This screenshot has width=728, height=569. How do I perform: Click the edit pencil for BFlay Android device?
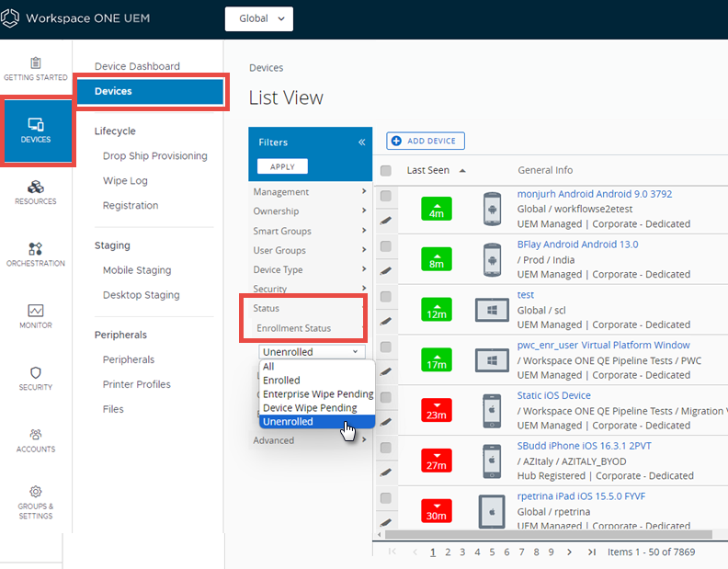click(x=385, y=271)
